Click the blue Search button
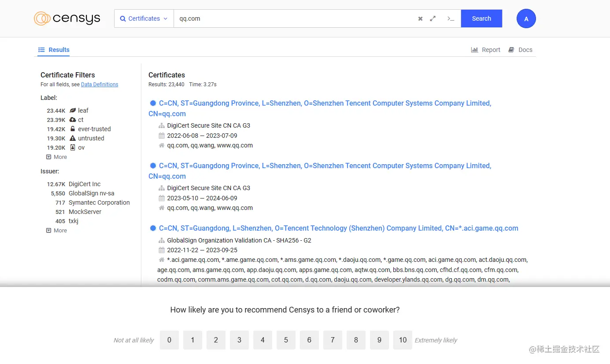610x364 pixels. click(x=481, y=18)
